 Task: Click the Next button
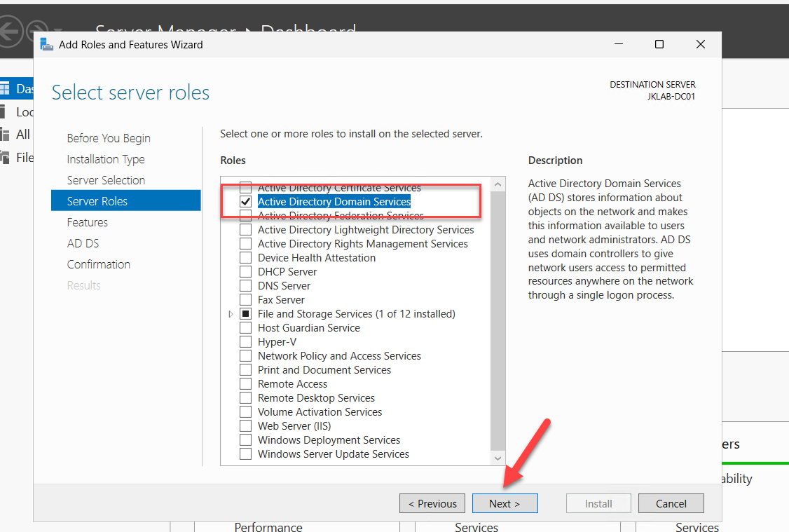point(505,503)
